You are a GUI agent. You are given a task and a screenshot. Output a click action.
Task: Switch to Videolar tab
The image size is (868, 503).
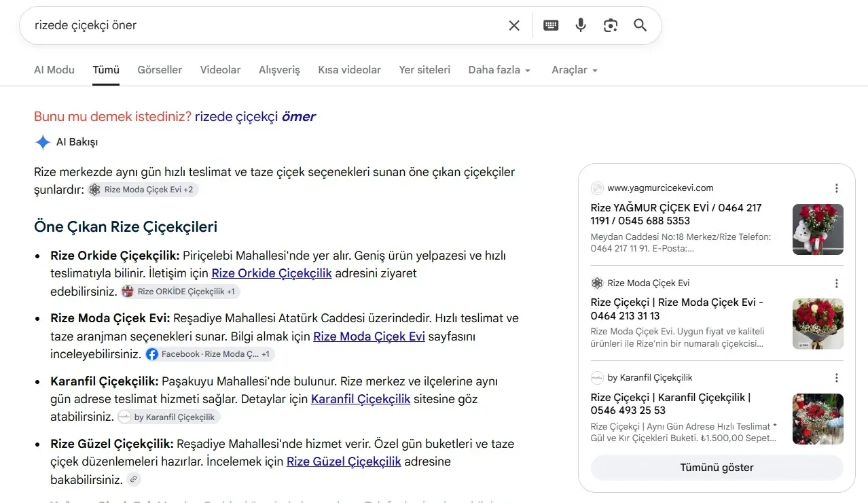click(220, 69)
